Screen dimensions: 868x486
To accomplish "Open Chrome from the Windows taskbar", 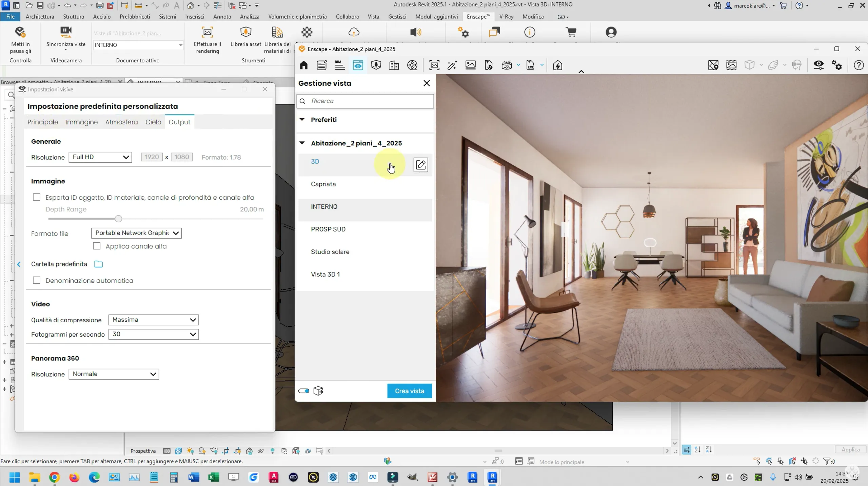I will pos(54,478).
